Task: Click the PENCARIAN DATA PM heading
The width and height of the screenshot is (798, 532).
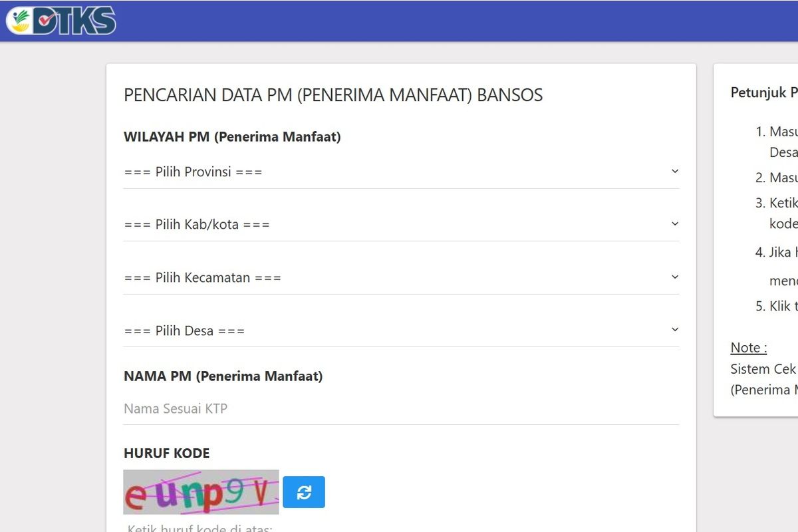Action: tap(333, 95)
